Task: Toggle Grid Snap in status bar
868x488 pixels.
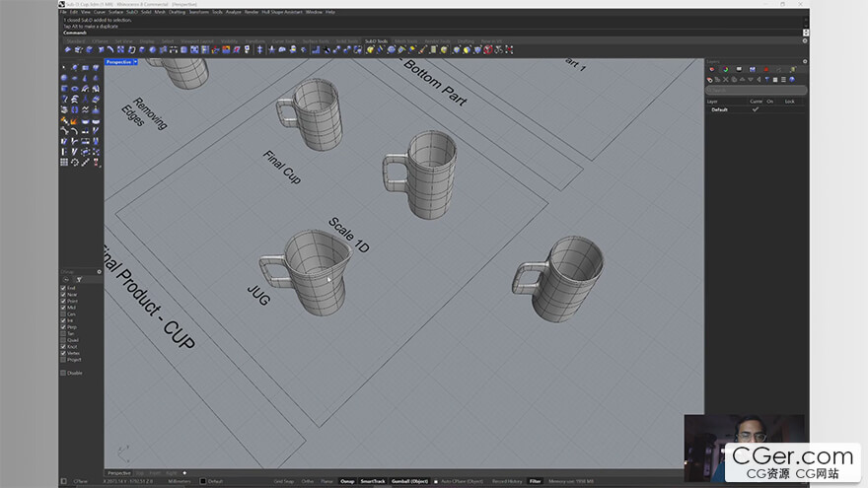Action: (x=283, y=481)
